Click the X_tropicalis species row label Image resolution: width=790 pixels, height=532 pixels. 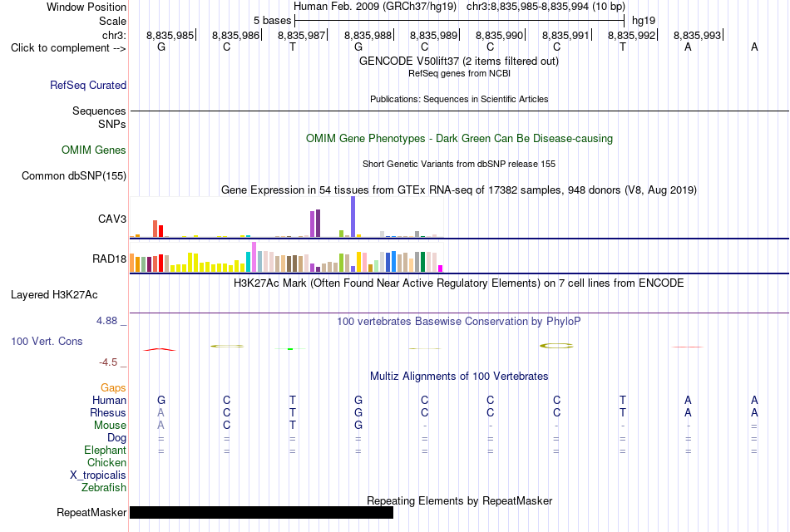98,475
